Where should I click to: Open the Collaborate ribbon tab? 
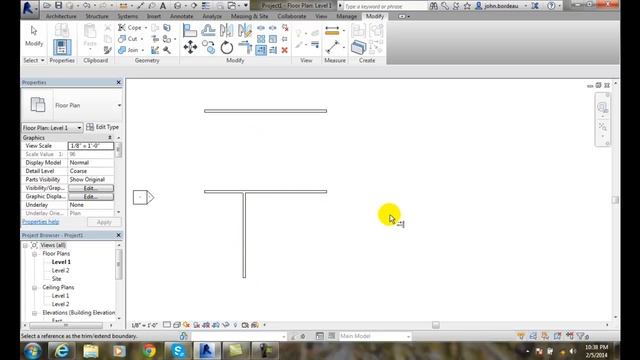[x=291, y=16]
